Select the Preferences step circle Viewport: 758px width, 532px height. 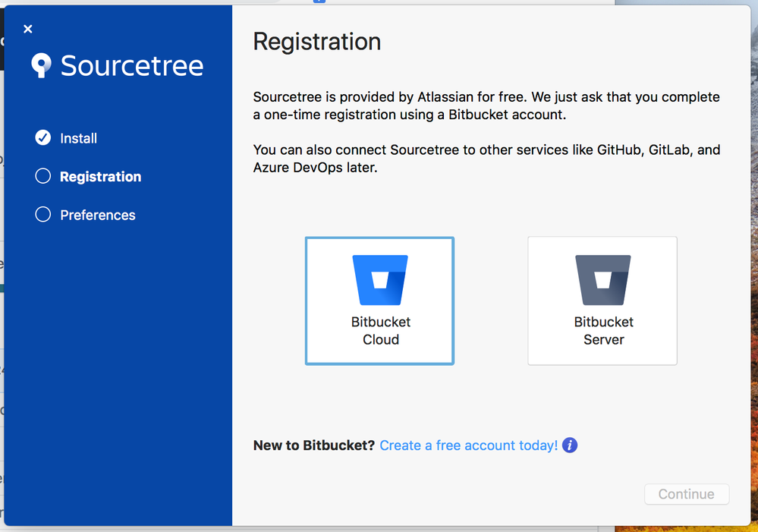pyautogui.click(x=43, y=214)
